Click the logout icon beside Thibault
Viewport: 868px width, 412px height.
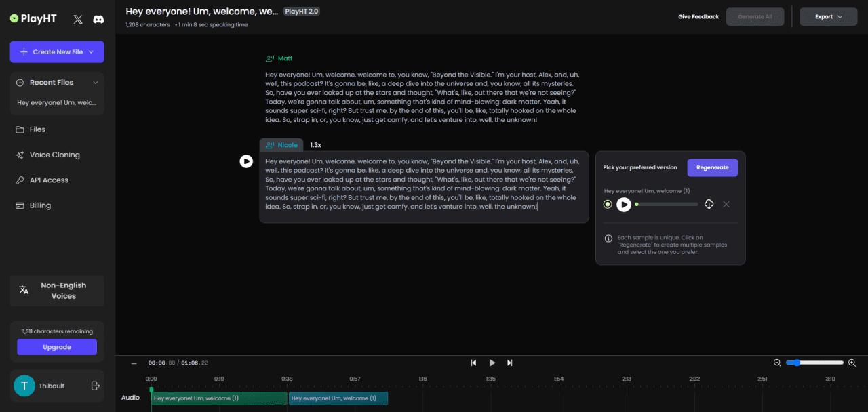coord(96,386)
